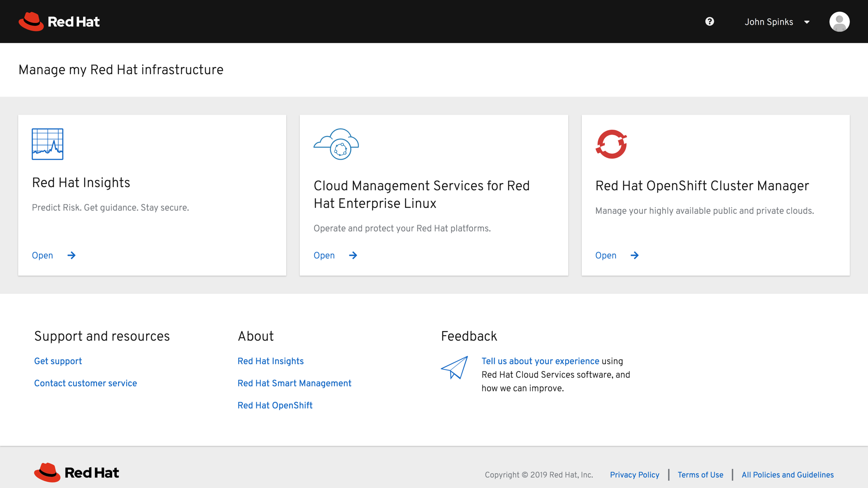
Task: Open the help question mark icon
Action: click(x=709, y=22)
